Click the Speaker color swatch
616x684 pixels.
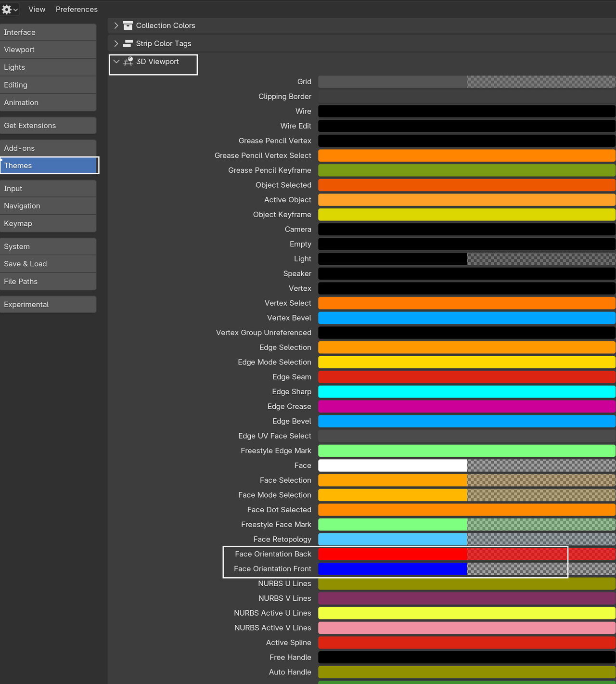tap(467, 274)
